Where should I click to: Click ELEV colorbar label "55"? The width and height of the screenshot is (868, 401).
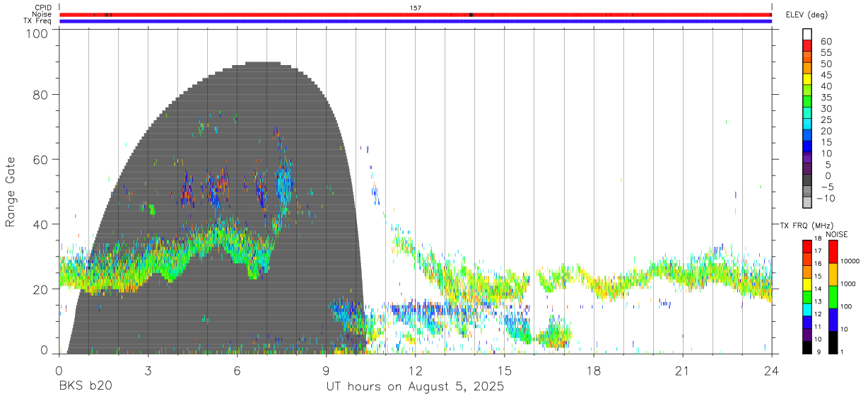[826, 52]
